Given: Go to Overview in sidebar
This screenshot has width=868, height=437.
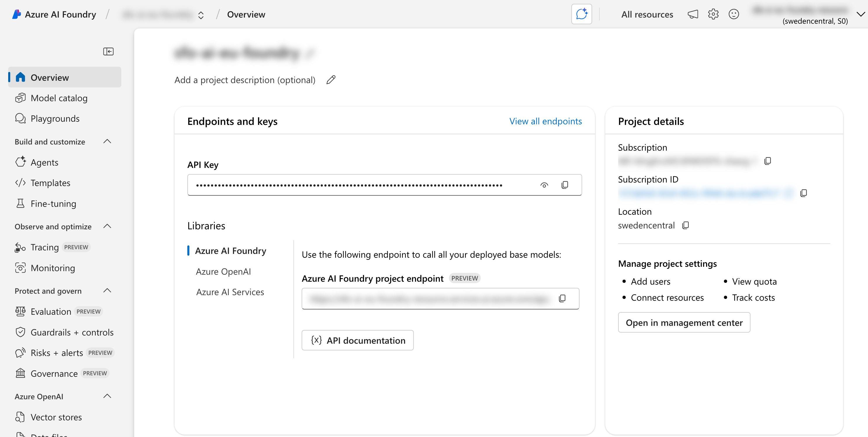Looking at the screenshot, I should [65, 77].
